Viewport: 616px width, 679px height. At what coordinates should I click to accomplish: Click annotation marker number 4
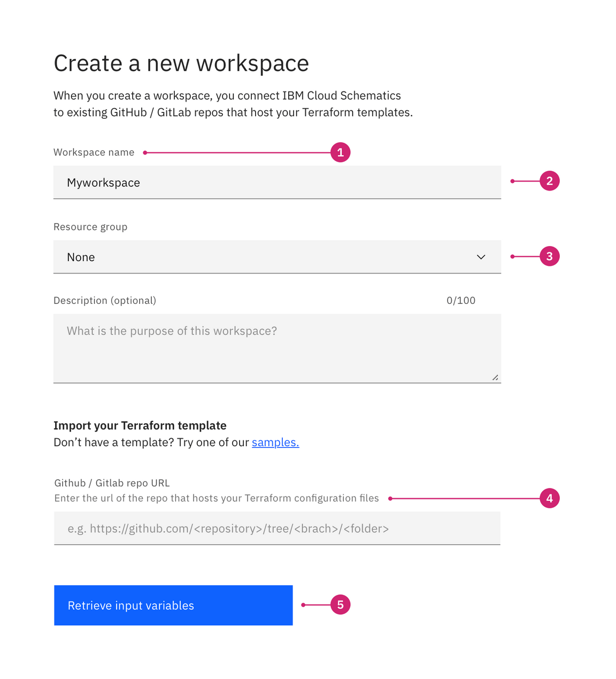pyautogui.click(x=549, y=499)
